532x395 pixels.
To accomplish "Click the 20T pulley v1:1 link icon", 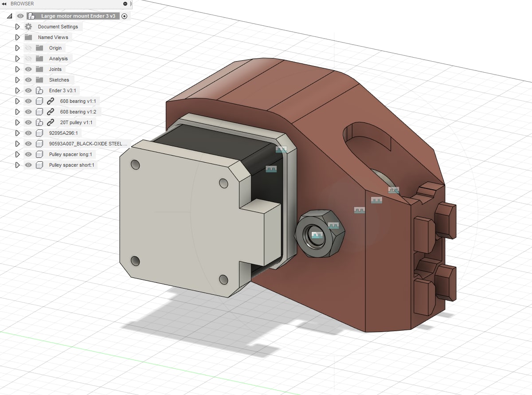I will 51,122.
